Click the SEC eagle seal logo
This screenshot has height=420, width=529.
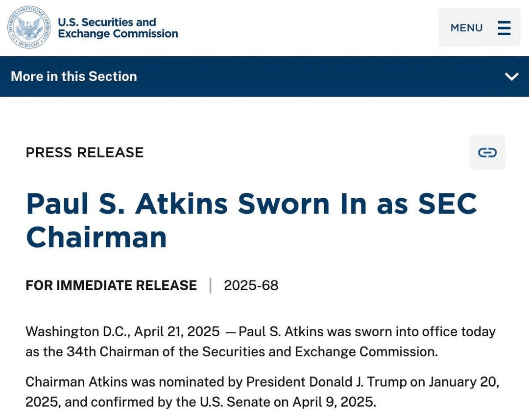click(29, 27)
